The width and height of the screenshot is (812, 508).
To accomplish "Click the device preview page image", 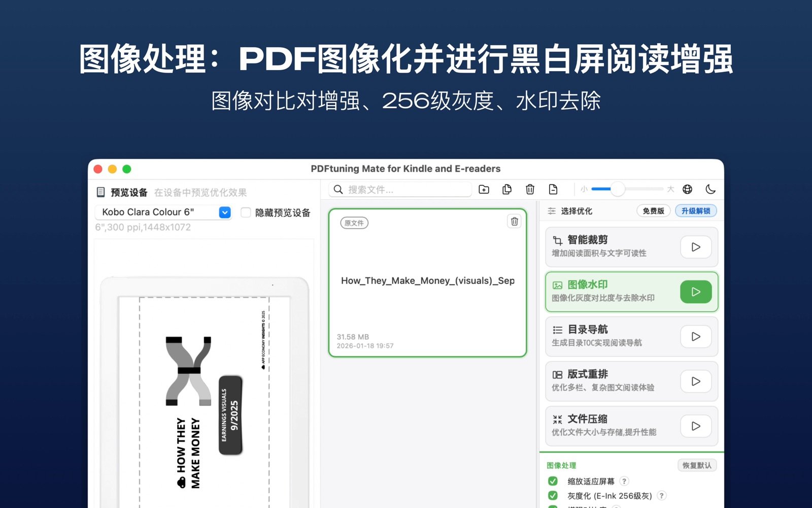I will point(205,401).
